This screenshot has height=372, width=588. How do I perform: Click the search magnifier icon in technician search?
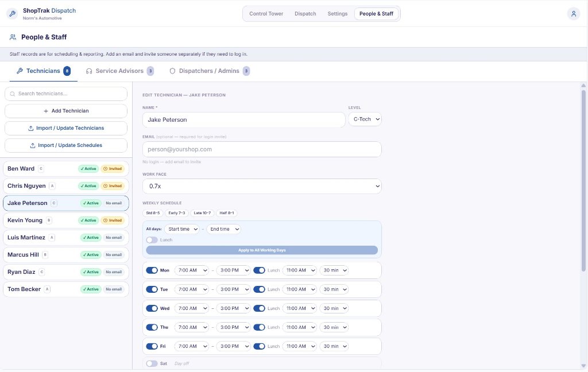tap(13, 94)
